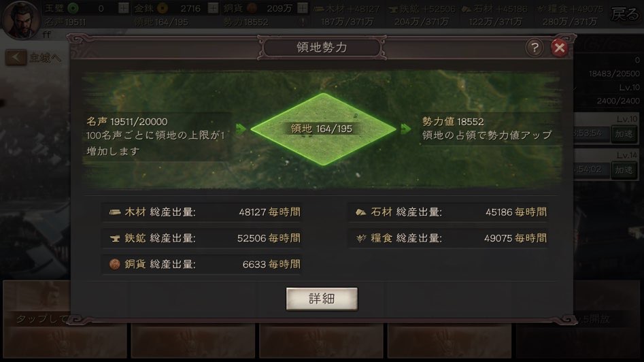Select the 名声 19511/20000 info panel
The width and height of the screenshot is (644, 362).
tap(156, 136)
